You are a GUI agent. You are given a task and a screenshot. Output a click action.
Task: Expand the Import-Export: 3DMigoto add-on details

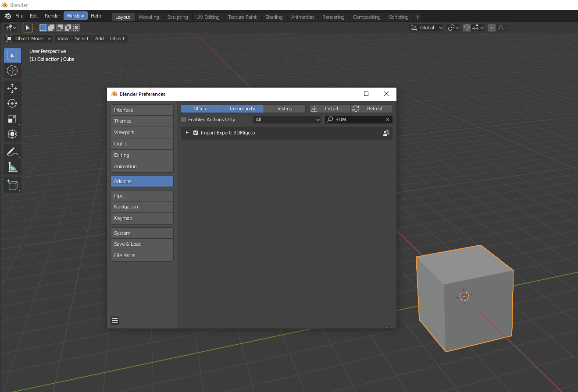(x=187, y=133)
